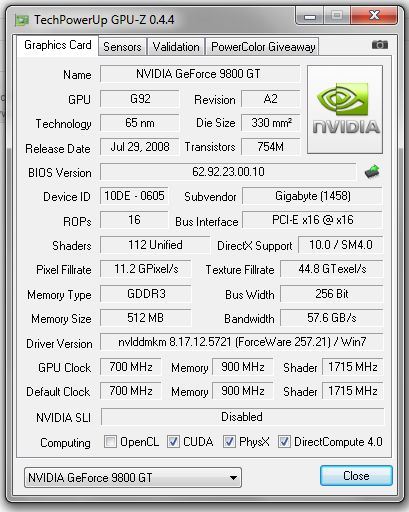Viewport: 409px width, 512px height.
Task: Click the BIOS Version field 62.92.23.00.10
Action: 228,172
